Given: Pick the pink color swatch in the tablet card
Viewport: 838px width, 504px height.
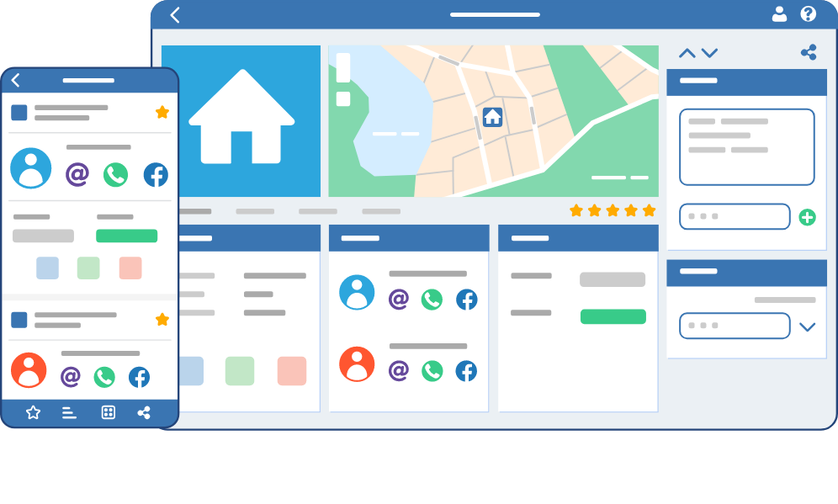Looking at the screenshot, I should tap(292, 371).
